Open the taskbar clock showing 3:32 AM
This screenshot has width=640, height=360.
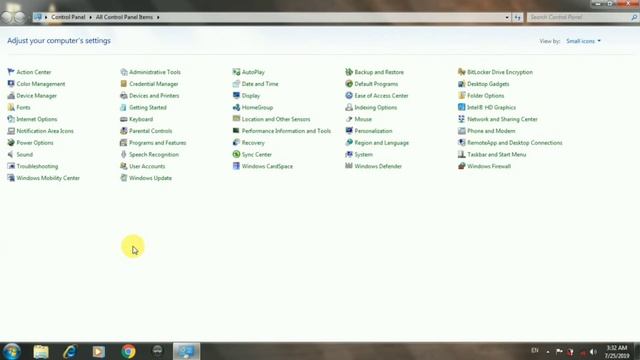616,351
